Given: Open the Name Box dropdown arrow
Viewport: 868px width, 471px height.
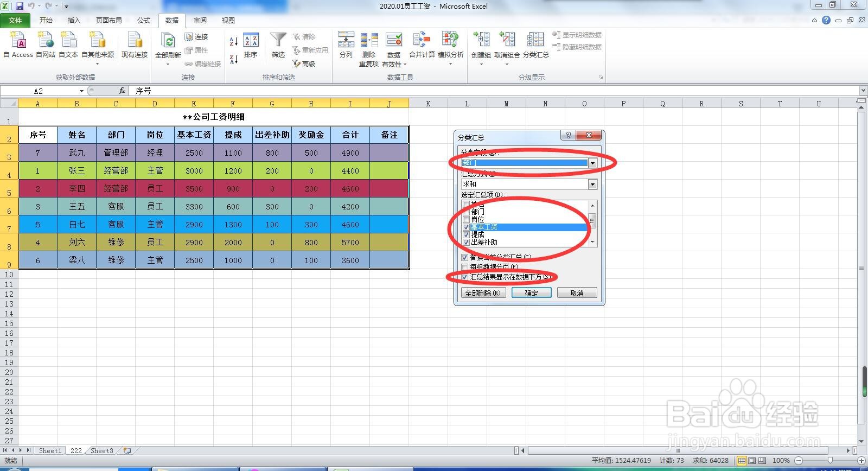Looking at the screenshot, I should 81,91.
